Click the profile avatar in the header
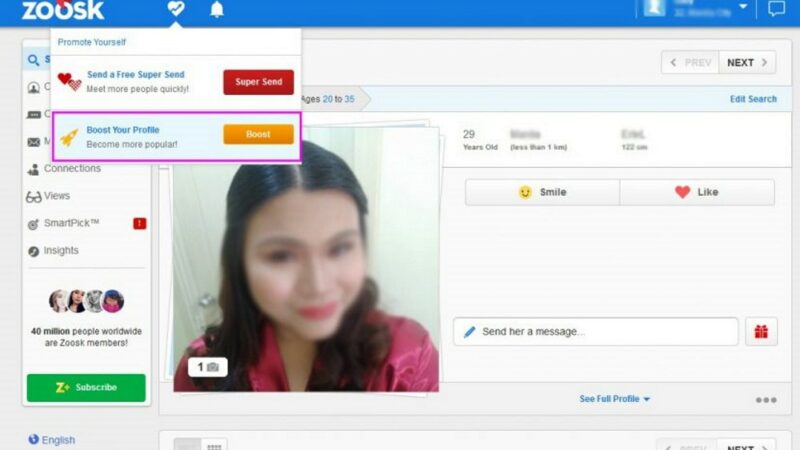This screenshot has height=450, width=800. (655, 8)
